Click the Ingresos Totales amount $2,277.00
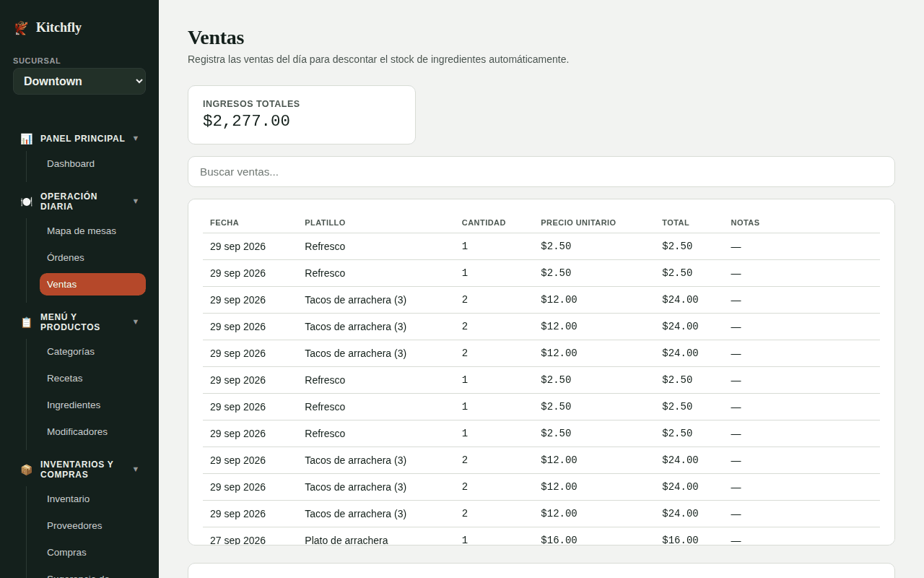Image resolution: width=924 pixels, height=578 pixels. click(x=246, y=121)
